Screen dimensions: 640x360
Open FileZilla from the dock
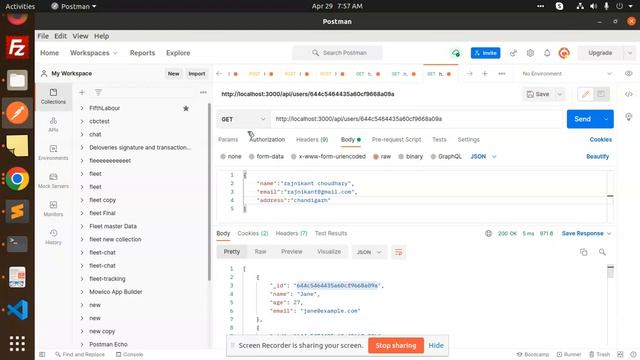point(17,47)
